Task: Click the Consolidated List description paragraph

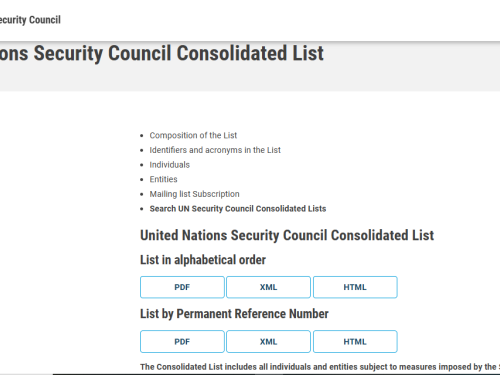Action: tap(320, 367)
